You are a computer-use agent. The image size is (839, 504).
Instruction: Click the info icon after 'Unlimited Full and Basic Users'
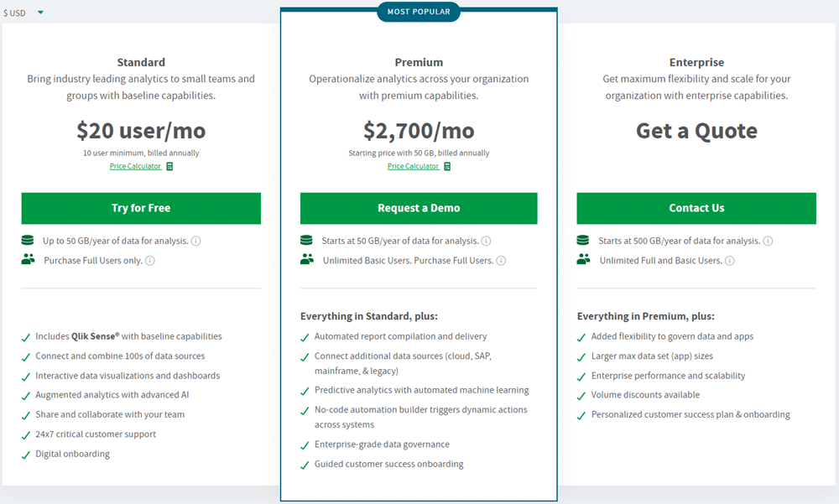click(x=730, y=260)
